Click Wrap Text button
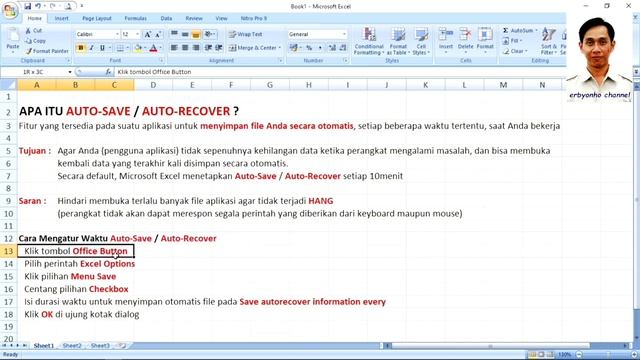 (245, 34)
